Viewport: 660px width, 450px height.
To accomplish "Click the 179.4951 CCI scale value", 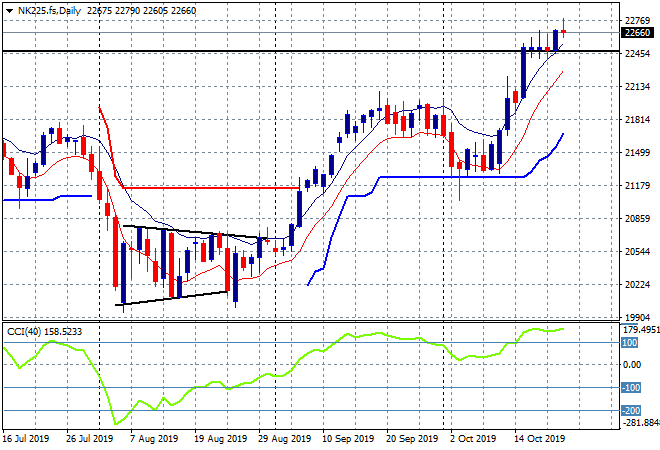I will pos(641,330).
